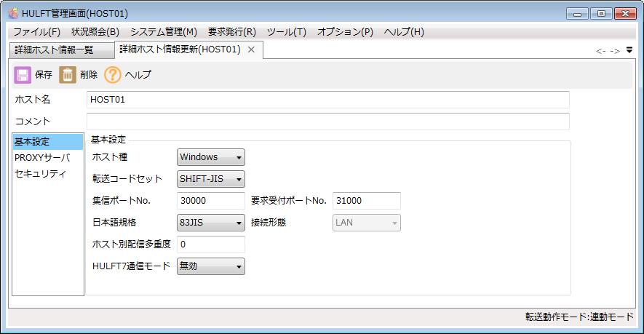Open the システム管理(M) menu
Viewport: 644px width, 334px height.
(164, 32)
